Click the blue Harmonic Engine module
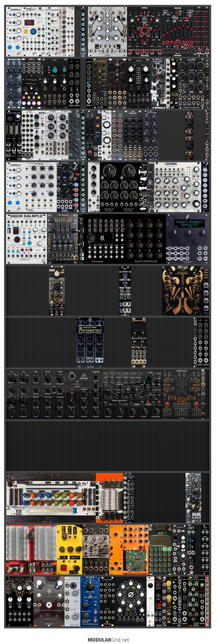217x644 pixels. tap(90, 601)
